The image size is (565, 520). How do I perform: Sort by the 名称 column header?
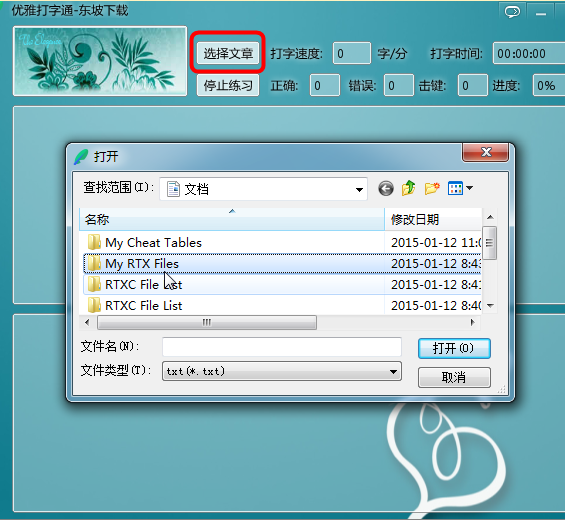click(232, 219)
